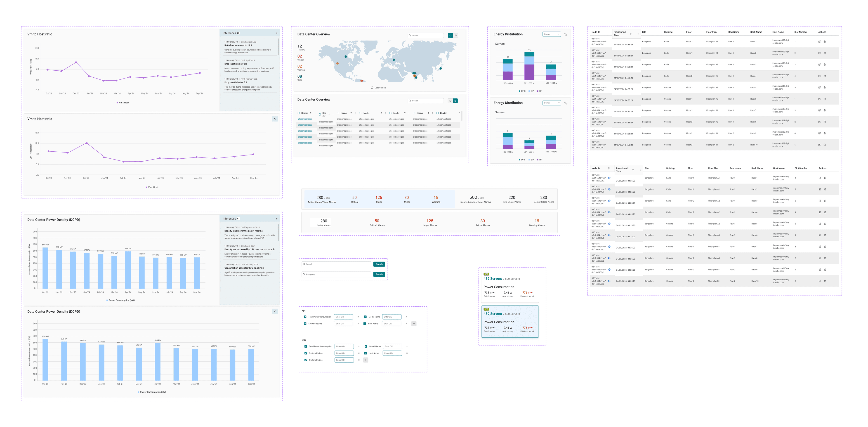868x427 pixels.
Task: Open Power dropdown on Energy Distribution chart showing 96
Action: tap(552, 34)
